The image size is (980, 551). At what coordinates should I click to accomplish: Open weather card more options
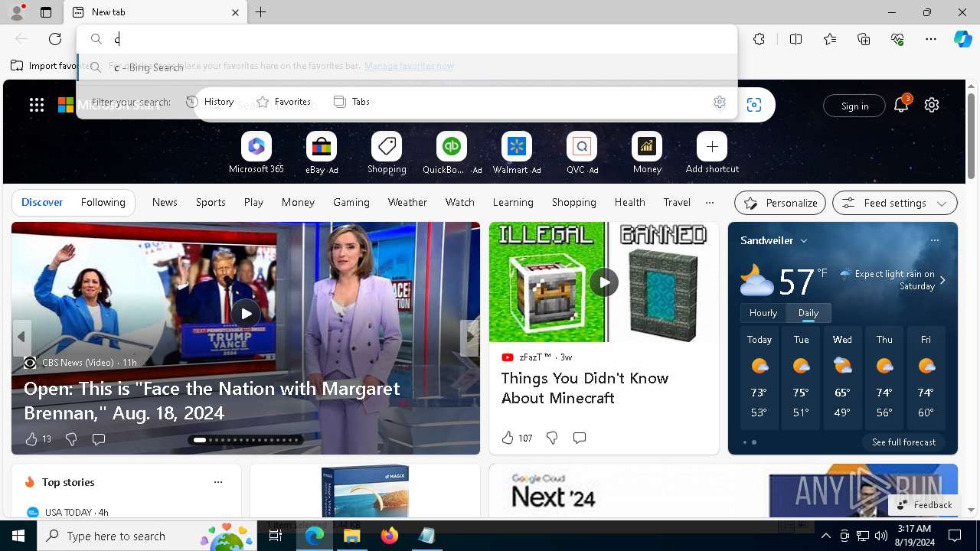pyautogui.click(x=934, y=240)
